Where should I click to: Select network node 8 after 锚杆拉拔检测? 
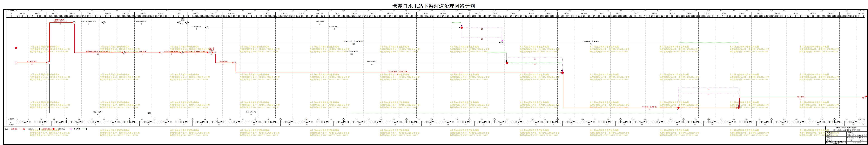click(180, 22)
